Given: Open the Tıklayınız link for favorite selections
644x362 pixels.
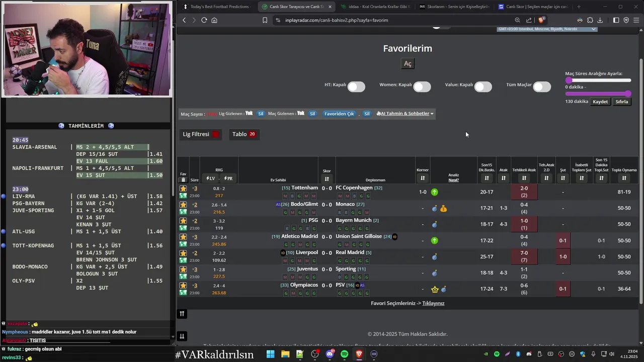Looking at the screenshot, I should click(433, 303).
